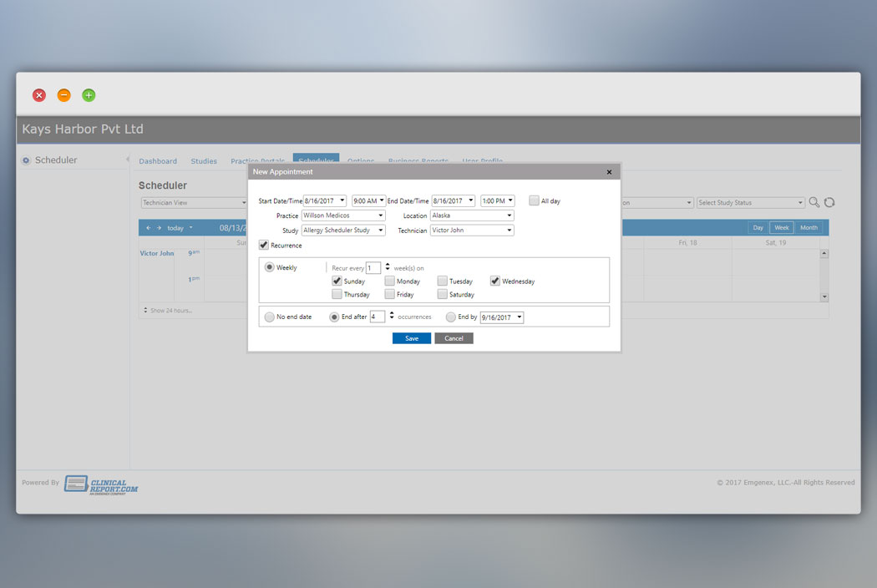877x588 pixels.
Task: Open the Studies tab
Action: pyautogui.click(x=204, y=161)
